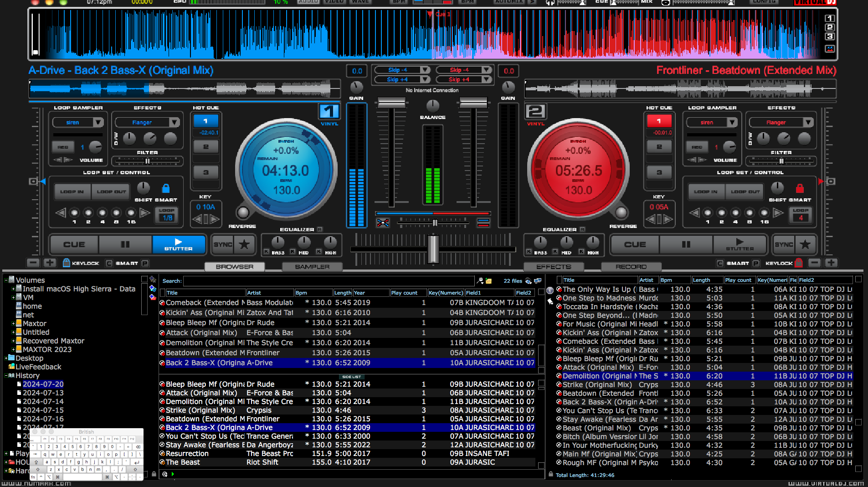Click deck 1 filter slider
Image resolution: width=868 pixels, height=487 pixels.
click(147, 161)
